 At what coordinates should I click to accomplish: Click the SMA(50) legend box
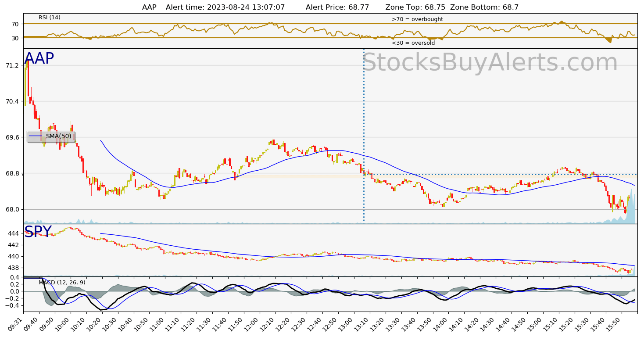click(51, 136)
